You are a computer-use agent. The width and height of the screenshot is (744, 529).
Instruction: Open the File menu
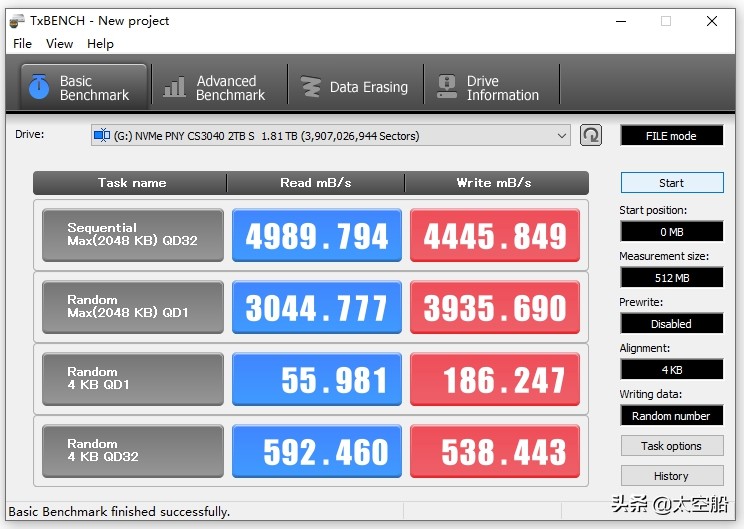[22, 44]
